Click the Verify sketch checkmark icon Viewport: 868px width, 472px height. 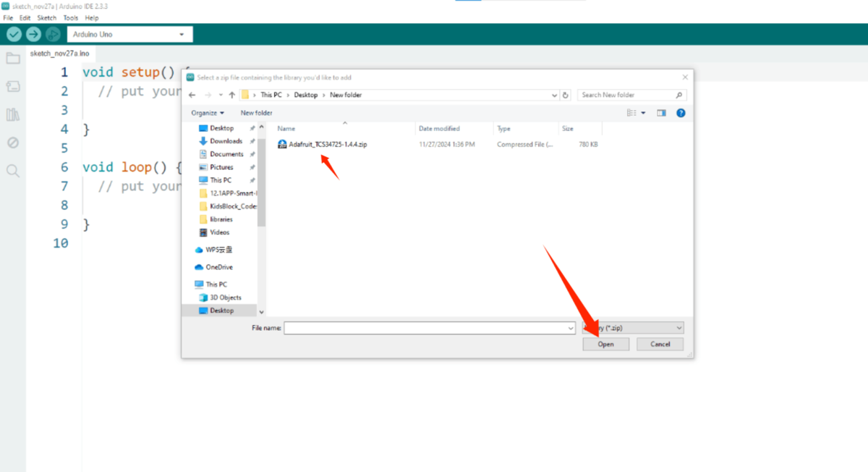[14, 34]
